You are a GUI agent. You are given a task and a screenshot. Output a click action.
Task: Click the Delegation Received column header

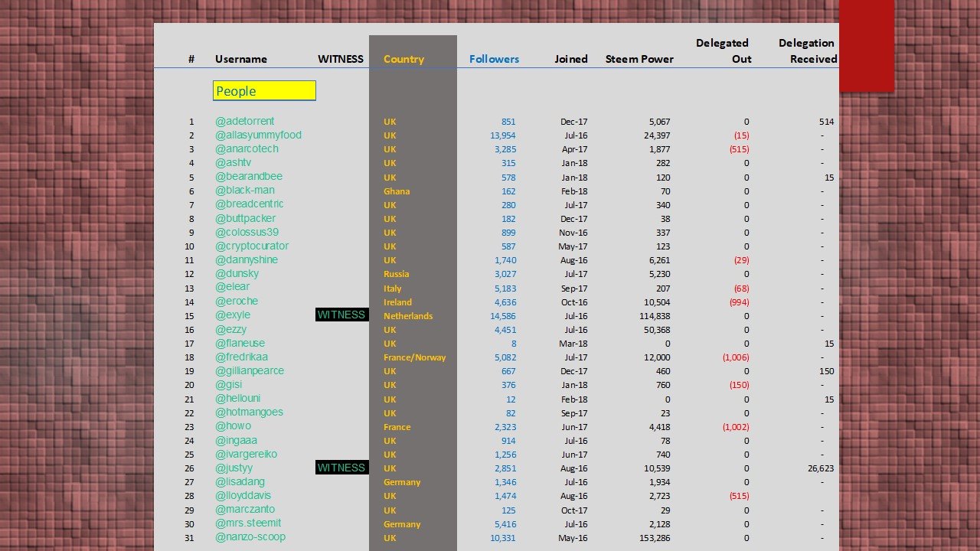tap(807, 51)
